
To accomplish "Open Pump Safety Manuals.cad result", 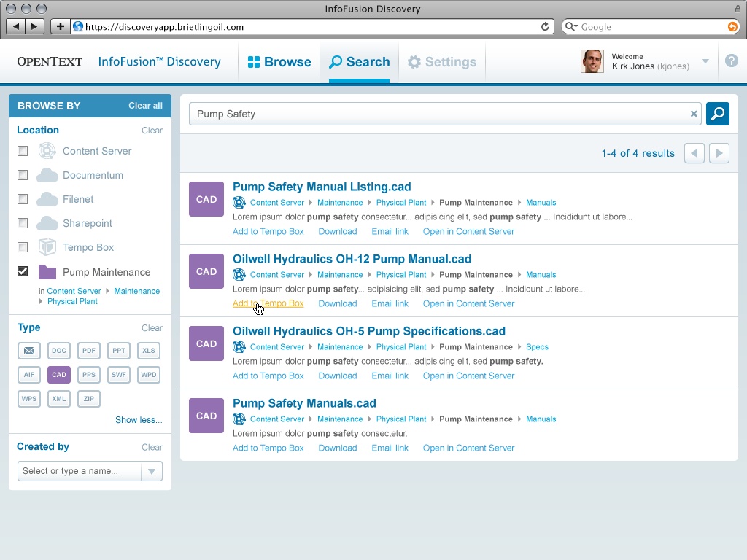I will coord(304,403).
